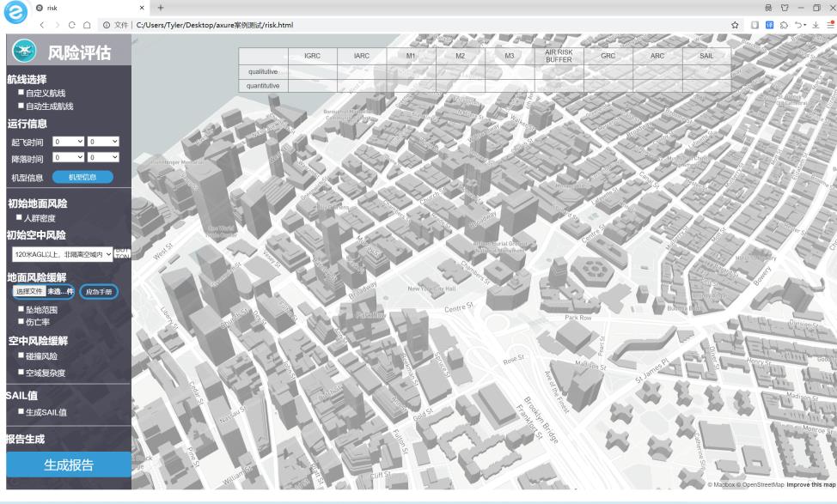
Task: Click the ARC column header
Action: [657, 56]
